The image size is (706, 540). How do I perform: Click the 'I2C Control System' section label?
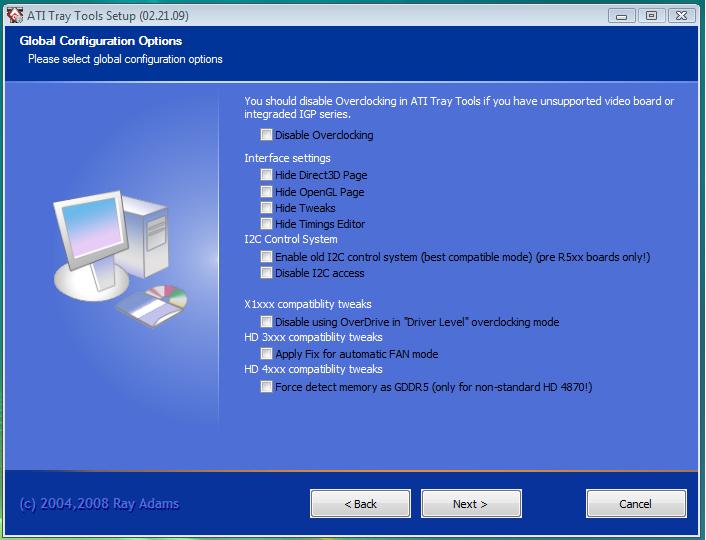(291, 239)
